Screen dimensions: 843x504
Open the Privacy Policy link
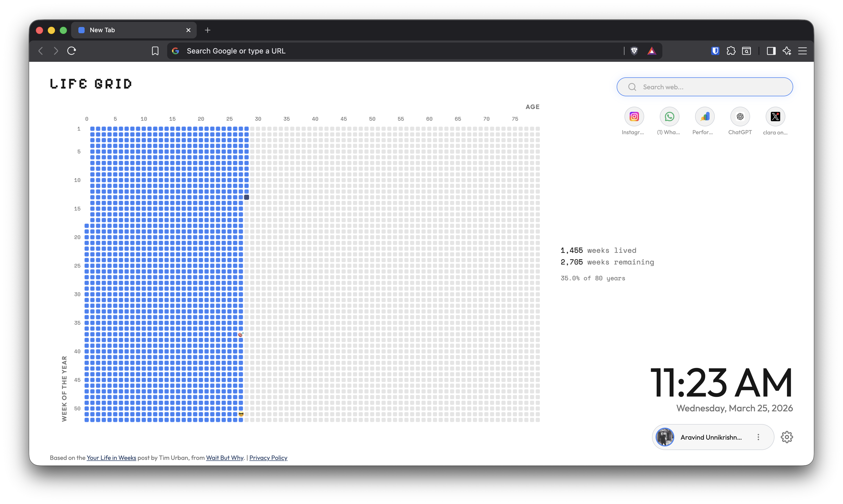coord(268,458)
